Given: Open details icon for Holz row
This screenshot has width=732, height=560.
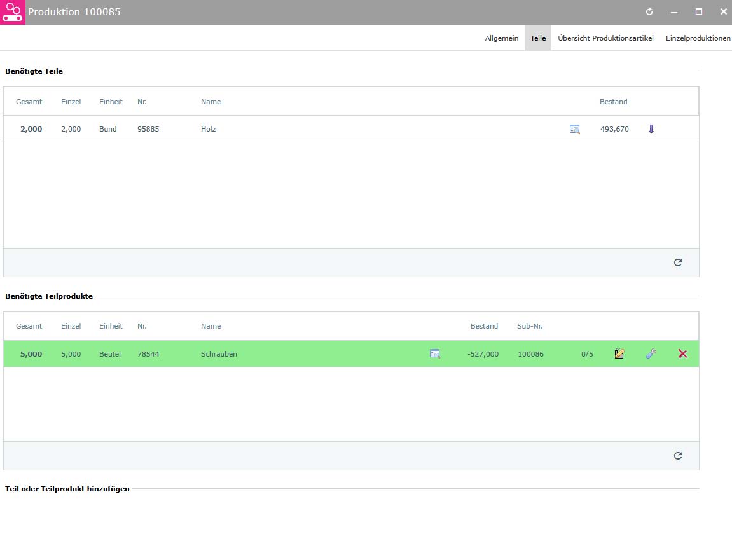Looking at the screenshot, I should pyautogui.click(x=575, y=129).
